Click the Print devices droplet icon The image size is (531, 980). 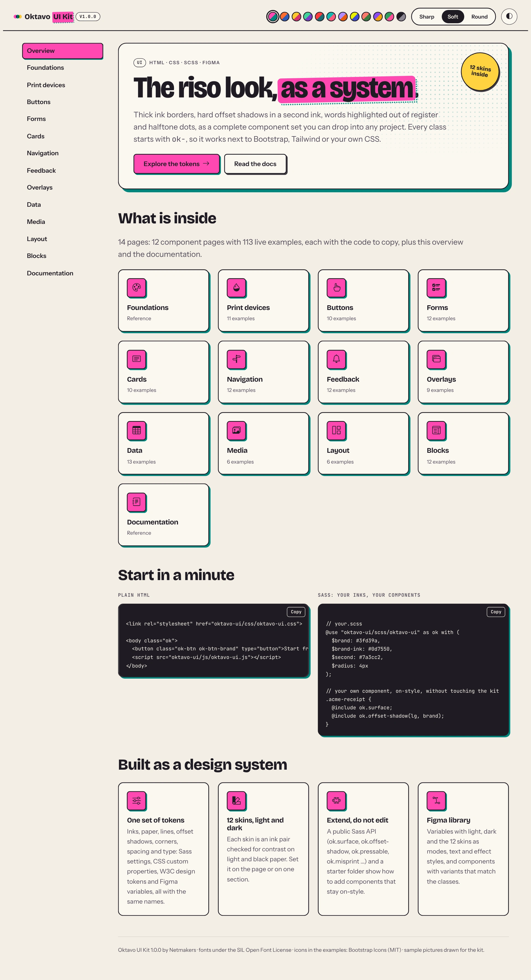tap(236, 288)
